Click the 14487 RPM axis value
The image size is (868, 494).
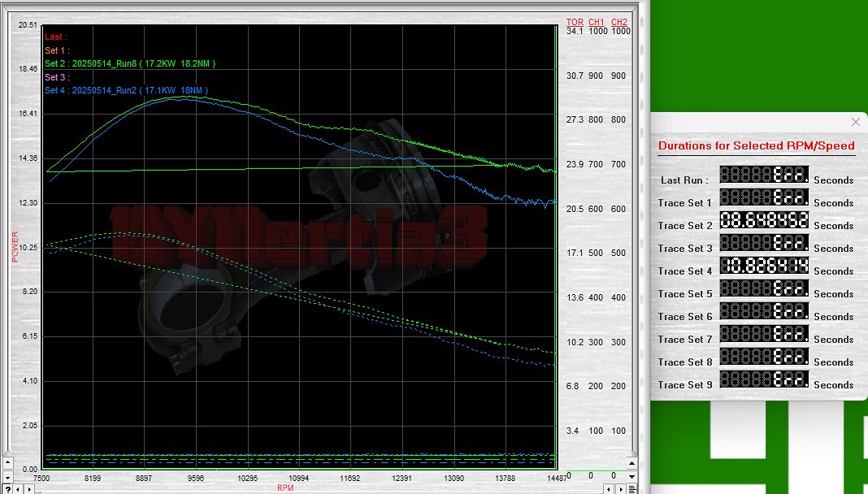[x=557, y=478]
